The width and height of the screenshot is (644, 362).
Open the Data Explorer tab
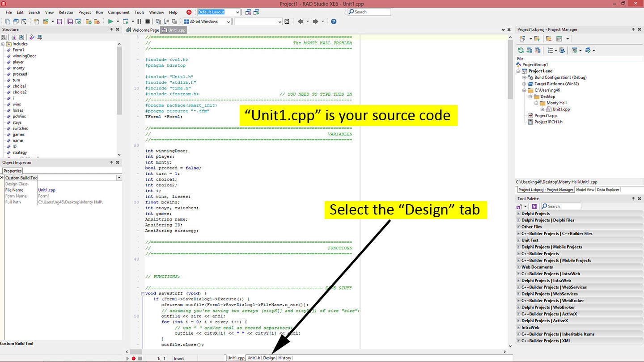point(608,190)
